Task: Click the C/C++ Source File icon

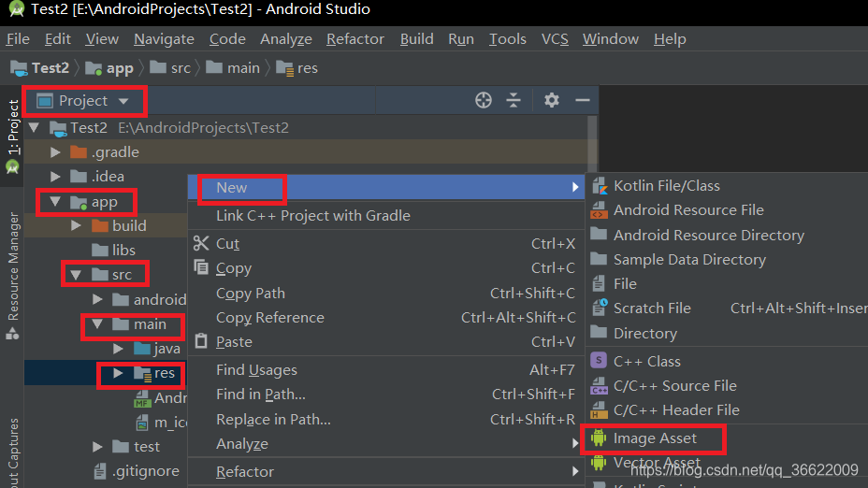Action: (x=599, y=386)
